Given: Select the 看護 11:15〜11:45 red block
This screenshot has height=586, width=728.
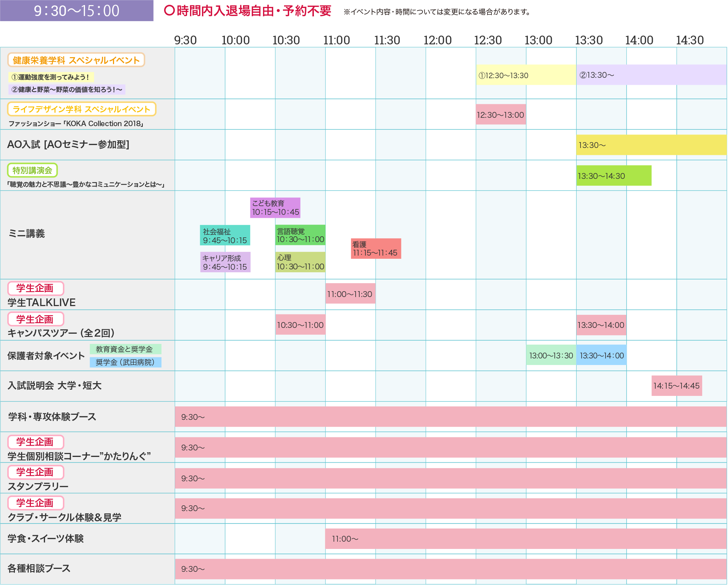Looking at the screenshot, I should (376, 249).
